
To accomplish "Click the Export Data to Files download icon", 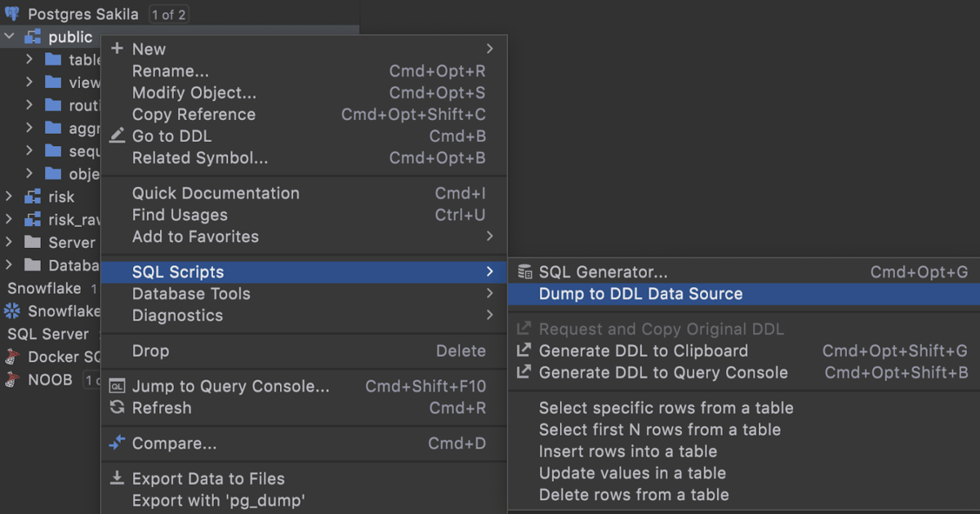I will 117,478.
